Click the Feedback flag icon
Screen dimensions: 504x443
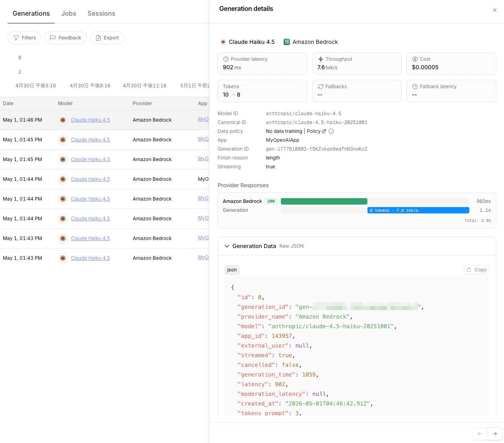tap(53, 38)
